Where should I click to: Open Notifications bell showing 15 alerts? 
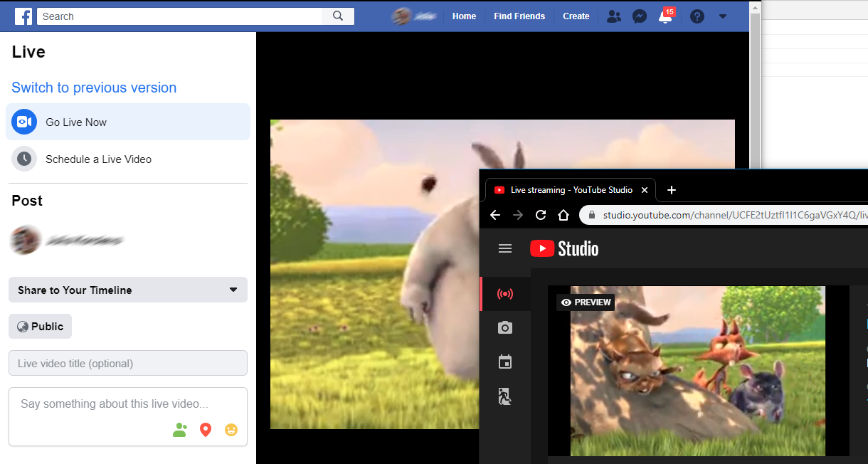pos(666,16)
